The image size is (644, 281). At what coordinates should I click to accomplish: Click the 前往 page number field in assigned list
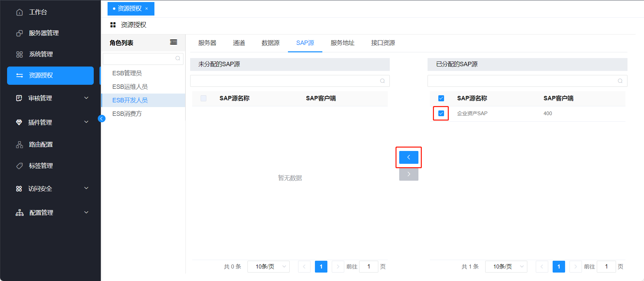click(x=606, y=266)
